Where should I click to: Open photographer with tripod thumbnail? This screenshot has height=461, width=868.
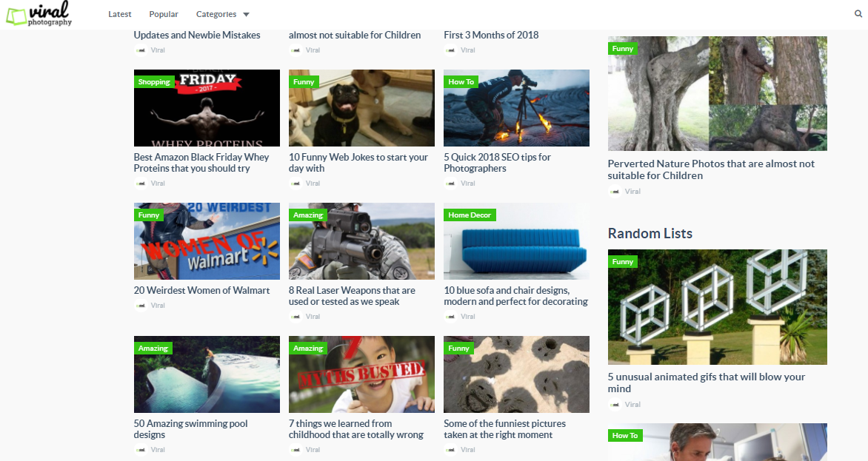click(x=516, y=108)
